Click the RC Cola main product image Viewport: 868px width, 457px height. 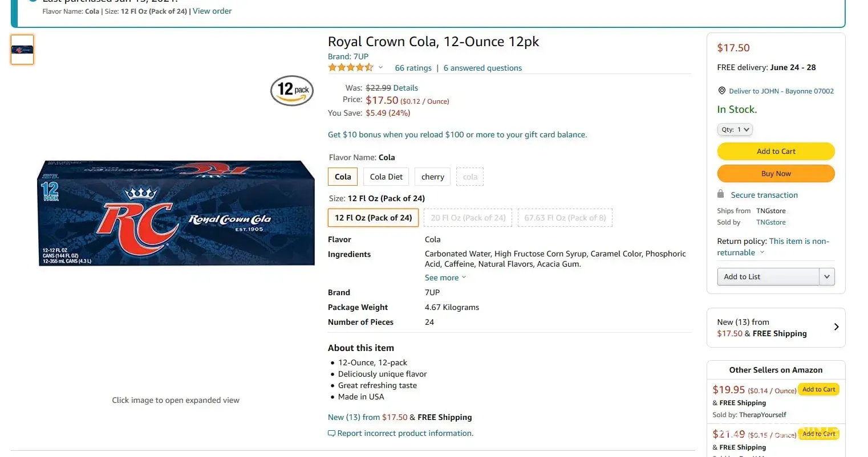coord(176,213)
